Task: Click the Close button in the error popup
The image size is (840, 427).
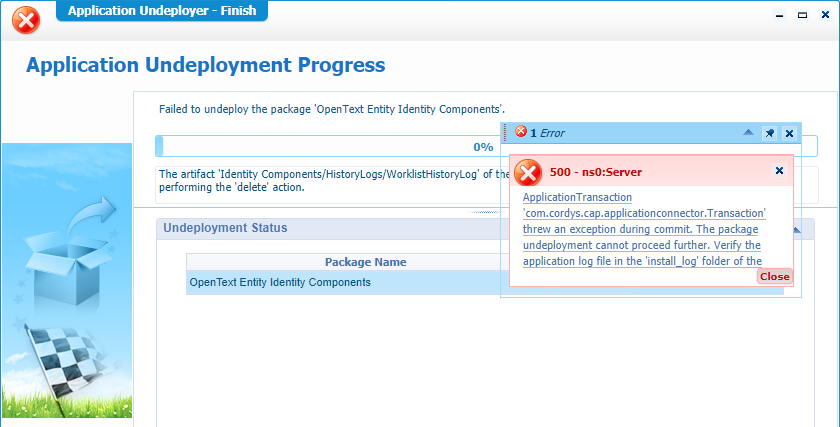Action: click(774, 276)
